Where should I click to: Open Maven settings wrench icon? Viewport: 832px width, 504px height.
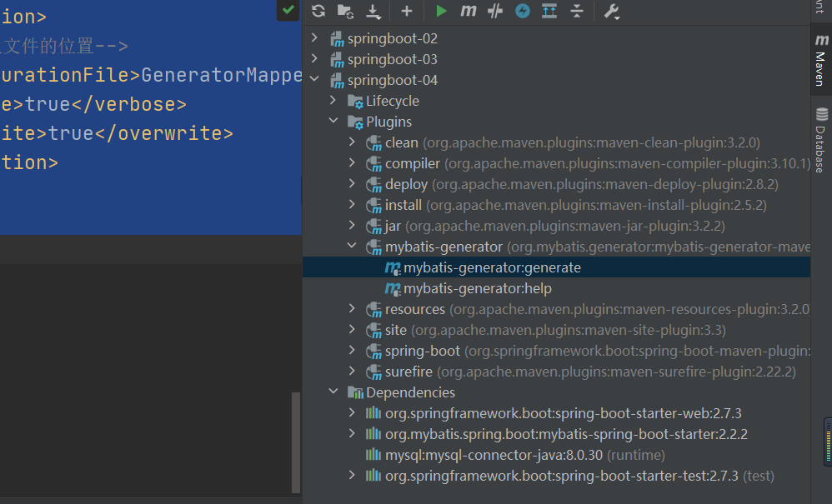(612, 11)
